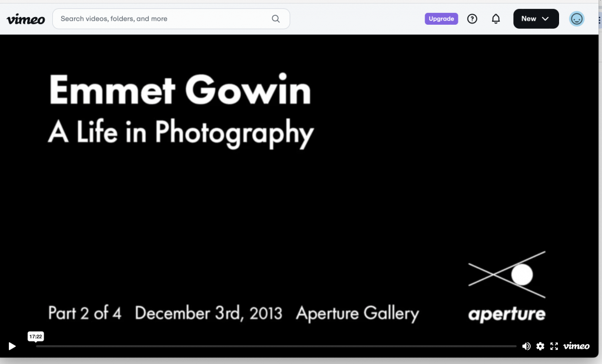
Task: Click the Emmet Gowin title text
Action: click(180, 90)
